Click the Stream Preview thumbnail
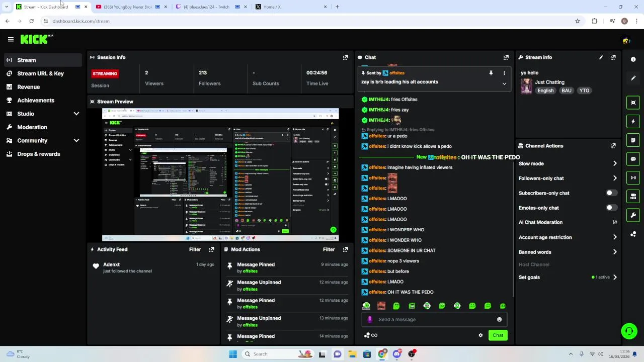 click(x=220, y=175)
